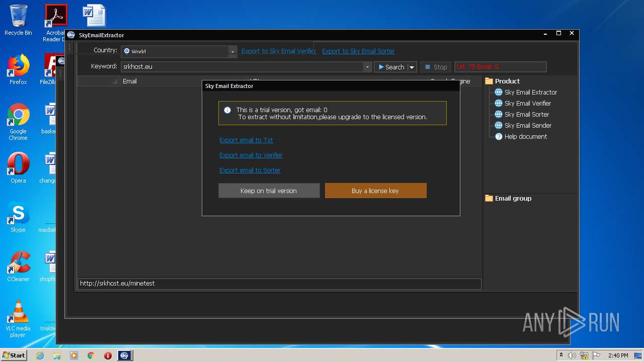
Task: Select Sky Email Sender in Product tree
Action: [528, 126]
